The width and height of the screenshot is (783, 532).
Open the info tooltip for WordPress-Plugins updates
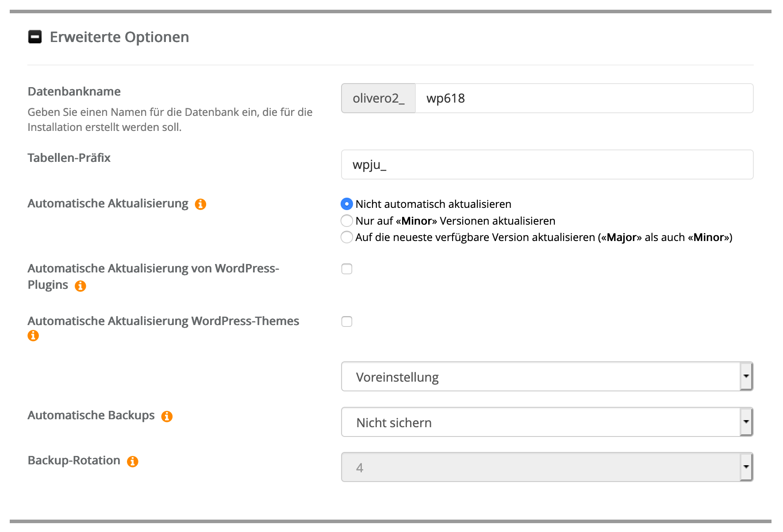click(80, 286)
